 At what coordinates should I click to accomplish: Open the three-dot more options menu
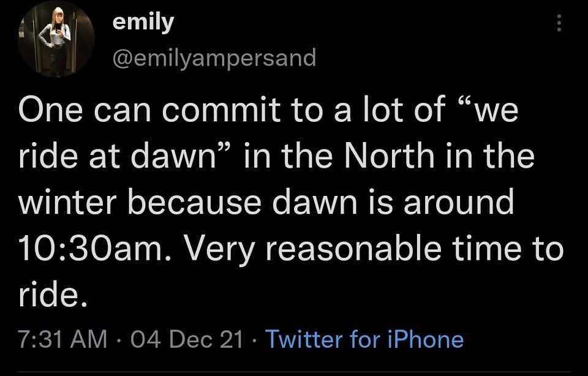tap(557, 24)
